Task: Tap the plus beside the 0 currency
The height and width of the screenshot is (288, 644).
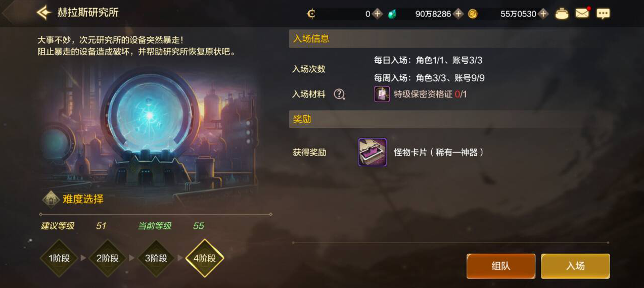Action: tap(377, 14)
